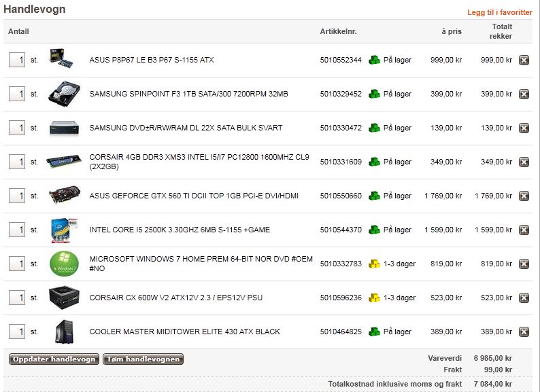Open ASUS P8P67 LE B3 P67 product name
Viewport: 540px width, 392px height.
152,60
